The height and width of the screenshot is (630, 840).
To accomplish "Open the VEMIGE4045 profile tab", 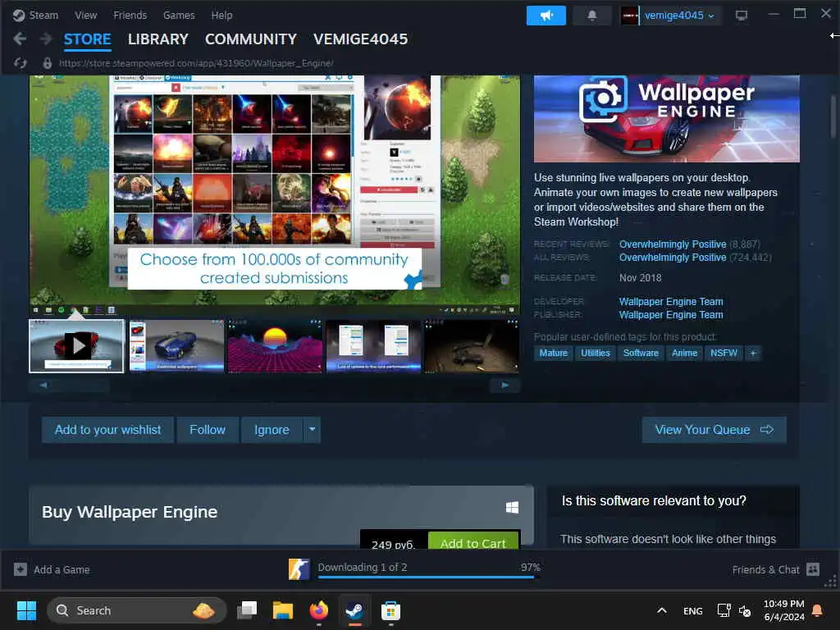I will (361, 39).
